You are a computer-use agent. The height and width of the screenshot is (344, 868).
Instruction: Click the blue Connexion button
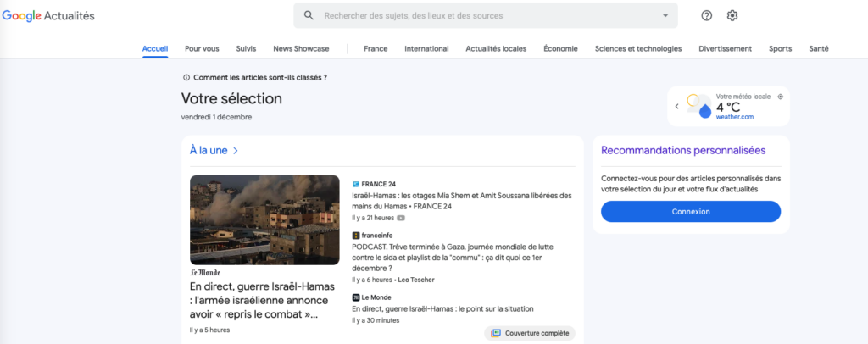(690, 212)
